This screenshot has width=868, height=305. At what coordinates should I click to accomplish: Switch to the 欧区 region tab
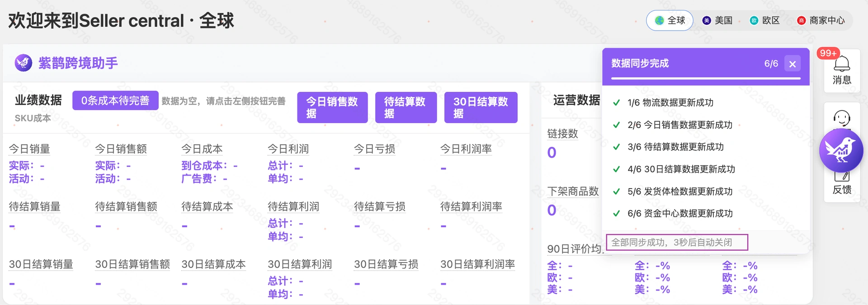764,20
